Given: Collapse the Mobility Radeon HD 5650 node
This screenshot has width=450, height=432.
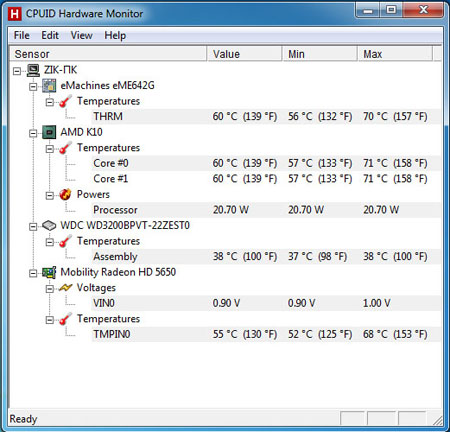Looking at the screenshot, I should point(33,273).
